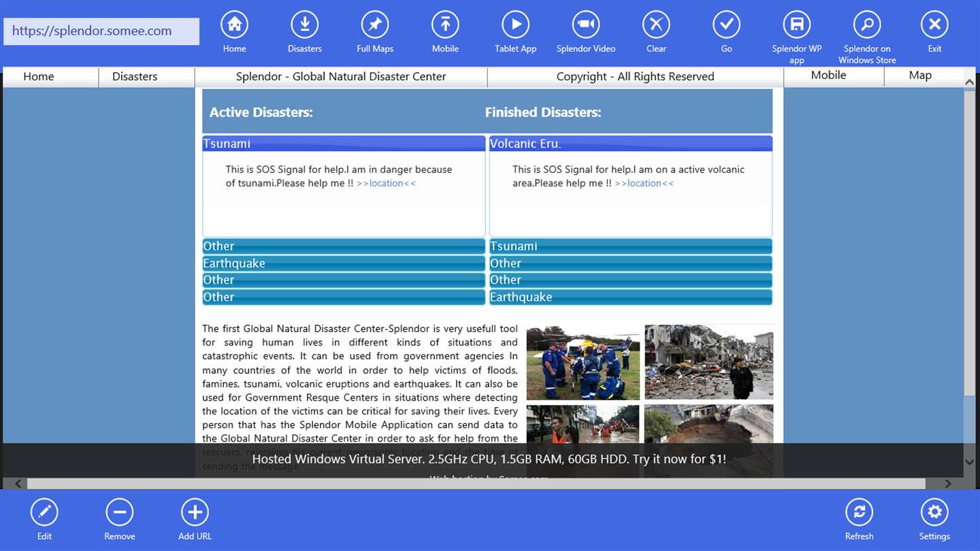This screenshot has width=980, height=551.
Task: Click the Finished Disasters heading
Action: 543,113
